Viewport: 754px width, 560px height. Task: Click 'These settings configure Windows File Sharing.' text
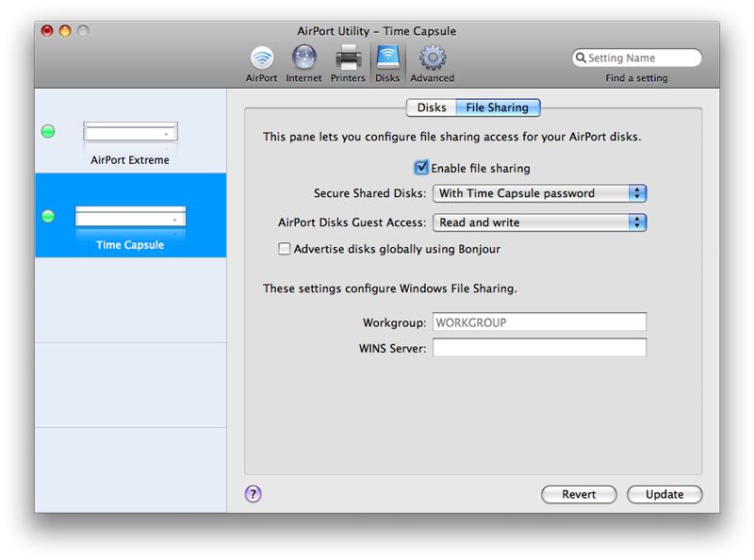click(390, 288)
